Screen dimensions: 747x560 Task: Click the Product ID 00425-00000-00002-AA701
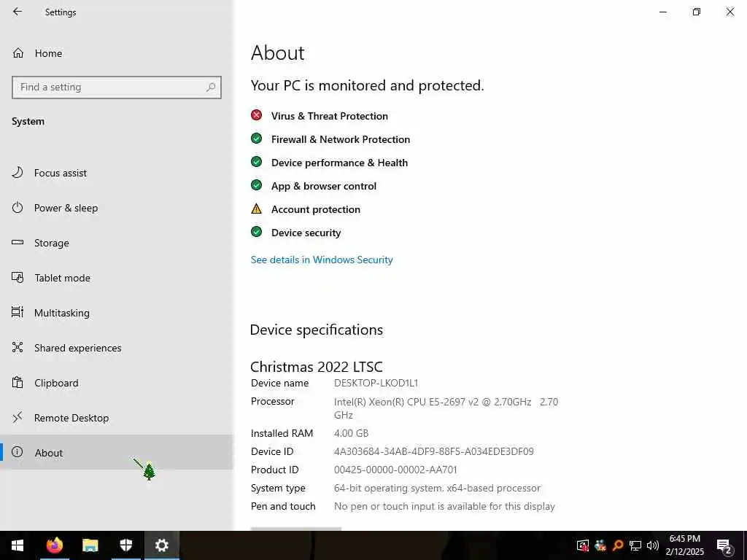(395, 470)
